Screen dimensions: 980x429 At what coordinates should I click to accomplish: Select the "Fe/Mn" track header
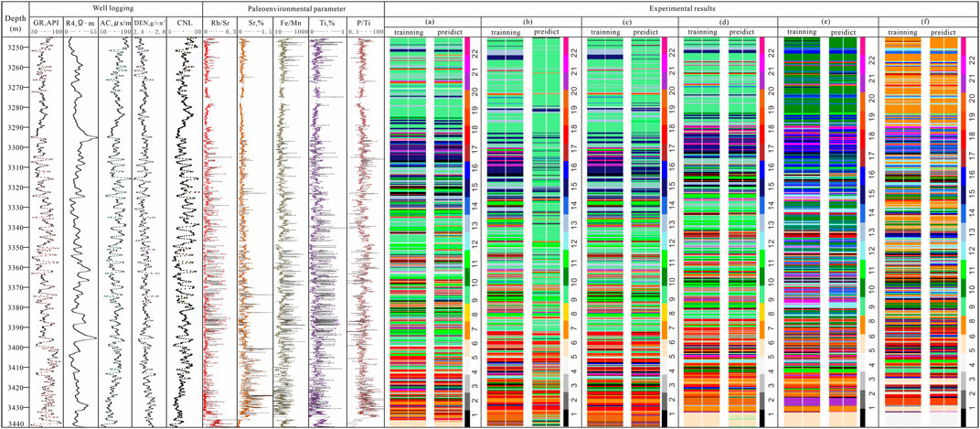(291, 23)
